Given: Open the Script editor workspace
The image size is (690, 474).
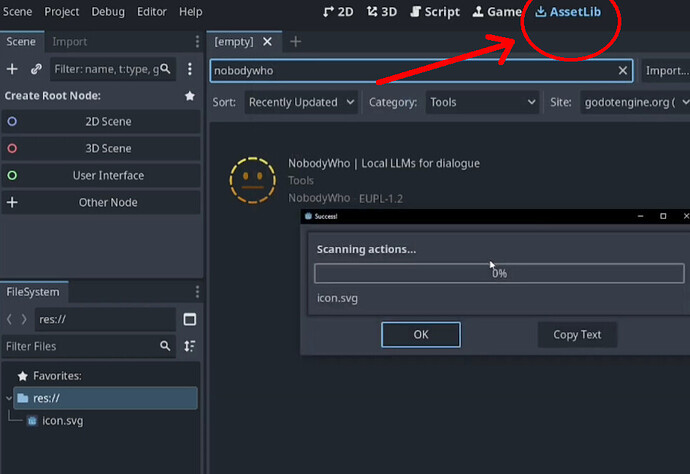Looking at the screenshot, I should point(435,12).
